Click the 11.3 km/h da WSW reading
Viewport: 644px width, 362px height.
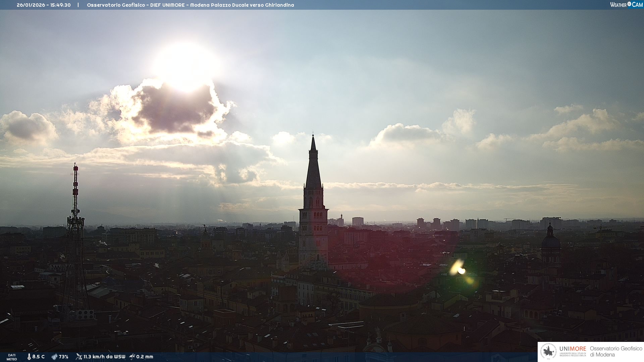(104, 357)
